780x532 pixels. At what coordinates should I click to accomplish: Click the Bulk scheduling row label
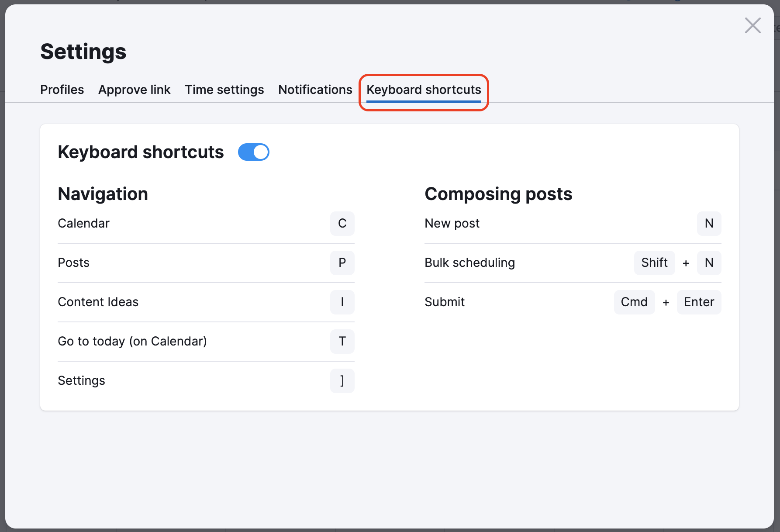coord(469,263)
